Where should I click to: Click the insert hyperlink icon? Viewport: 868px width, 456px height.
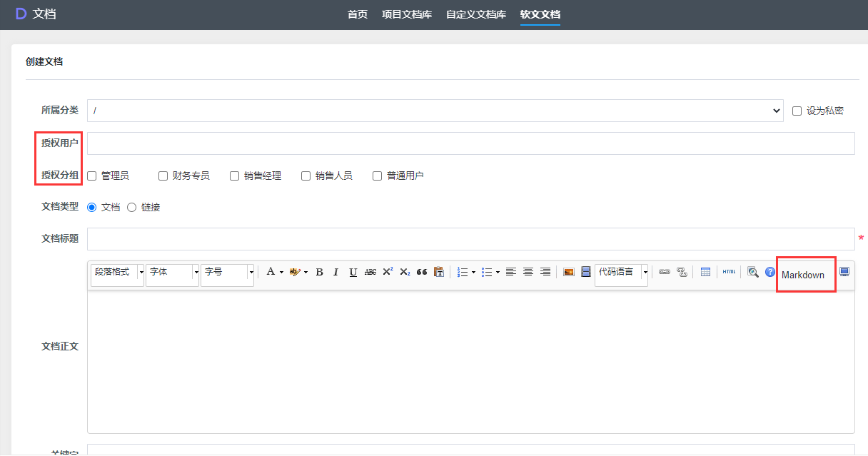[664, 272]
